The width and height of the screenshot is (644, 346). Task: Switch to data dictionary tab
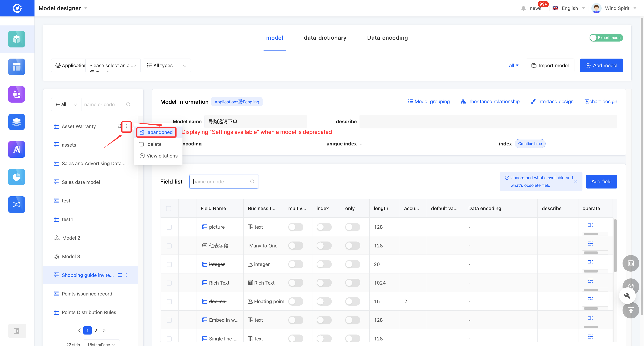point(325,38)
